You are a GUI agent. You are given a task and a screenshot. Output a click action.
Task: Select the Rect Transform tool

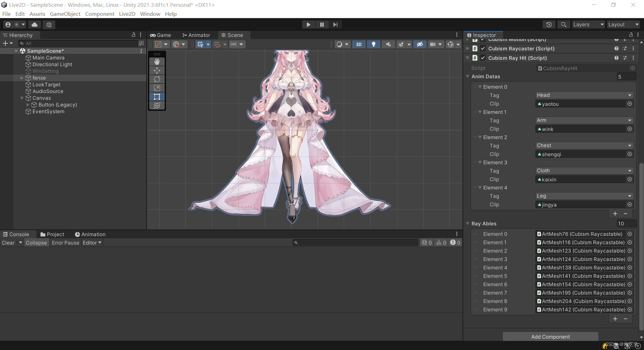click(157, 97)
